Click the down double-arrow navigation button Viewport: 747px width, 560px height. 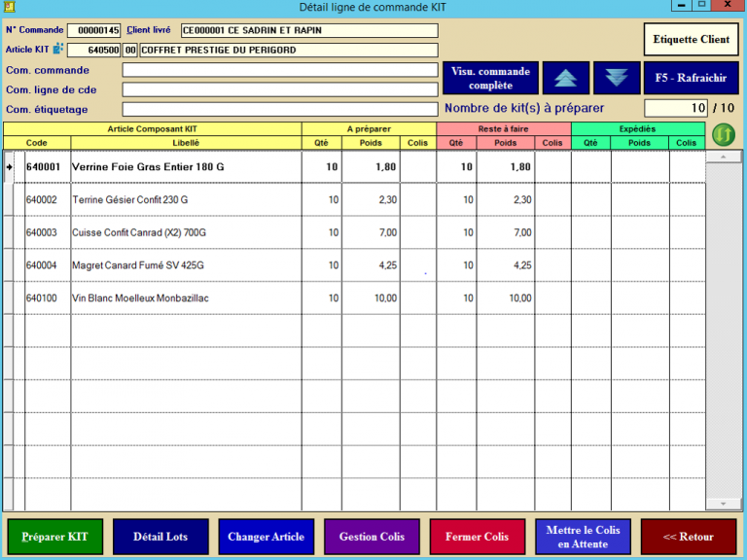pyautogui.click(x=617, y=78)
